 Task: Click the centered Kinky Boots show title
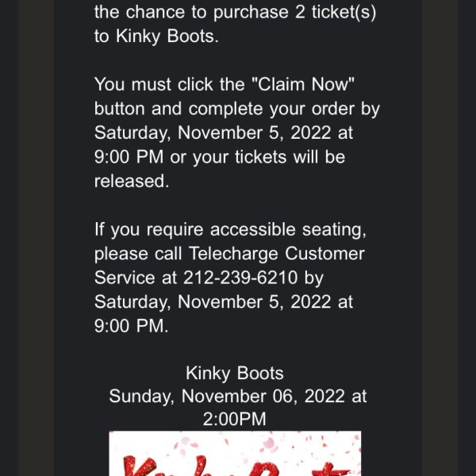pos(235,373)
